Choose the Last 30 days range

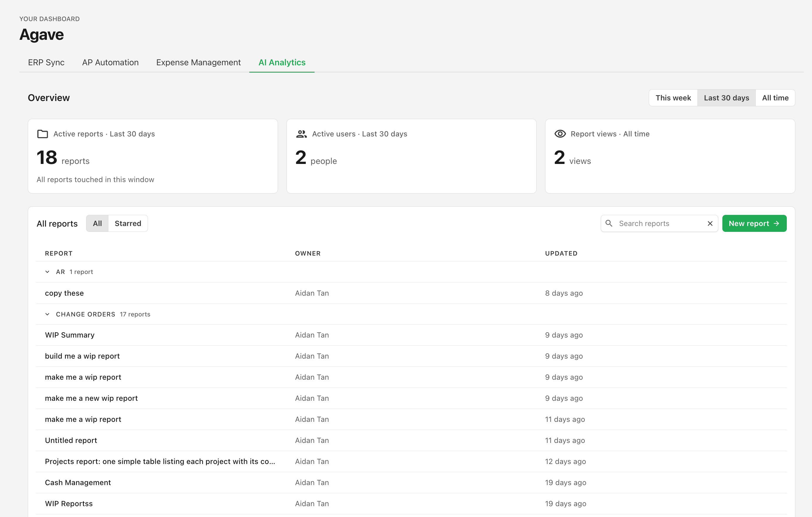[x=726, y=98]
